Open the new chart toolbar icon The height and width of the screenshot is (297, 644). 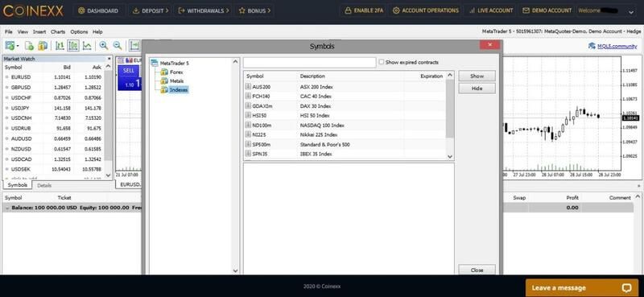coord(29,46)
